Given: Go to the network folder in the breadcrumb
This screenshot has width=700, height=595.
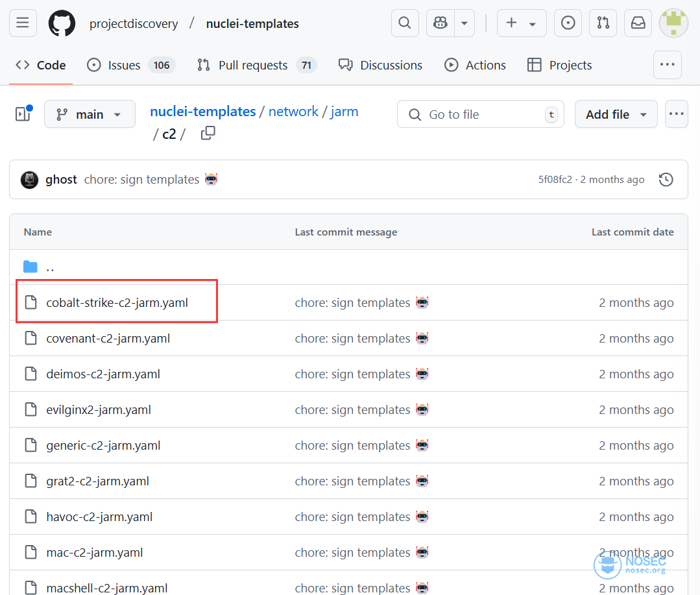Looking at the screenshot, I should pyautogui.click(x=293, y=111).
